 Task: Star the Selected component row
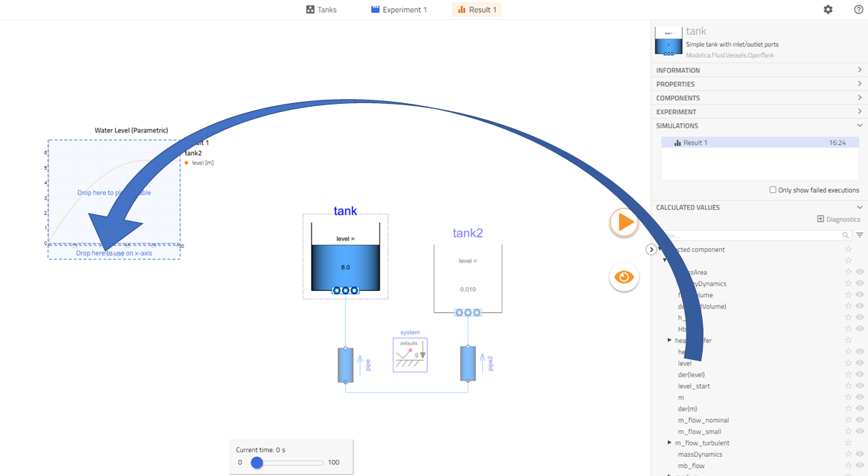[x=848, y=249]
